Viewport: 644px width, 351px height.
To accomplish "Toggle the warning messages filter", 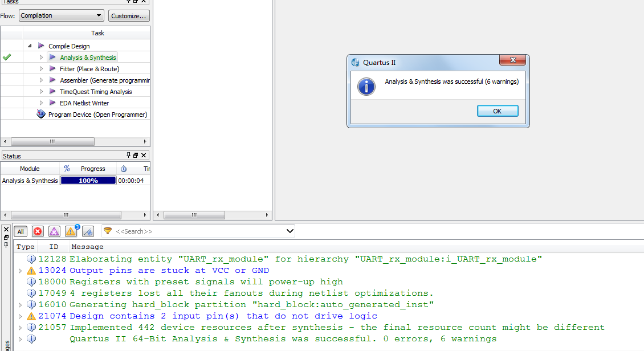I will 71,231.
